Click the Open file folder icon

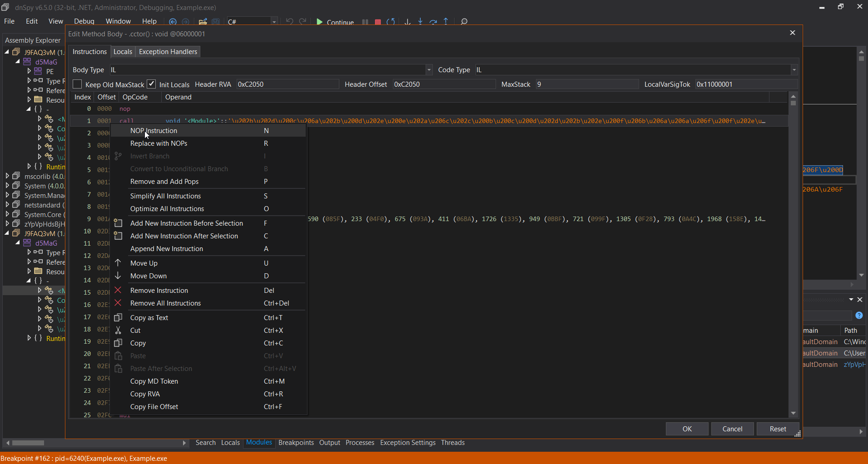[203, 22]
